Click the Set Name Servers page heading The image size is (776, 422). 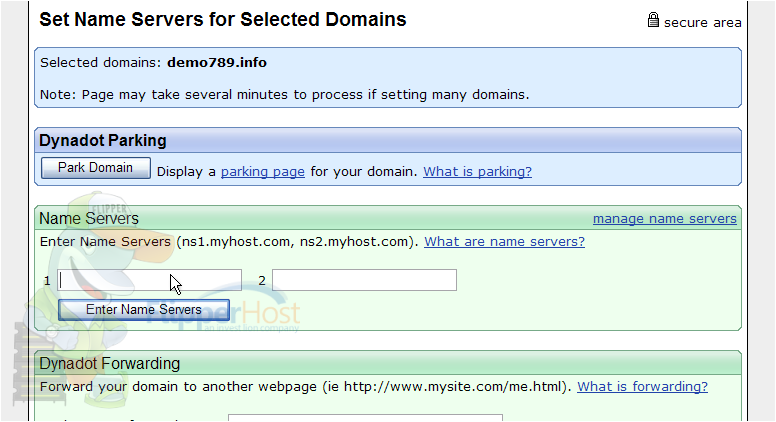point(223,20)
